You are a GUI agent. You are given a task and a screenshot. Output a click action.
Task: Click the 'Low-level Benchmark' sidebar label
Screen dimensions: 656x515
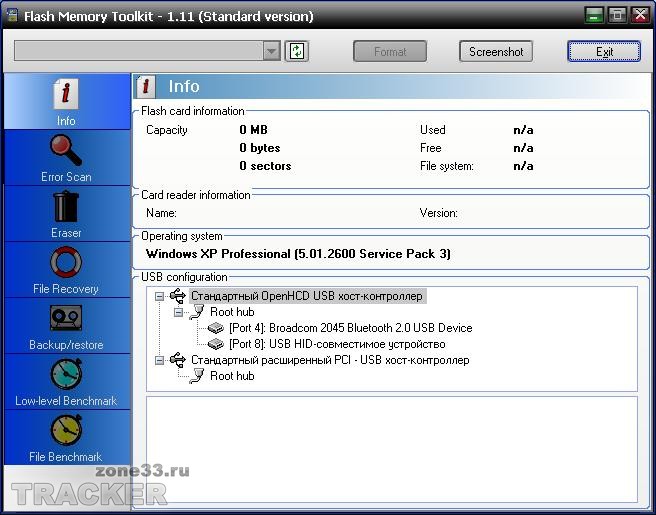[x=66, y=401]
